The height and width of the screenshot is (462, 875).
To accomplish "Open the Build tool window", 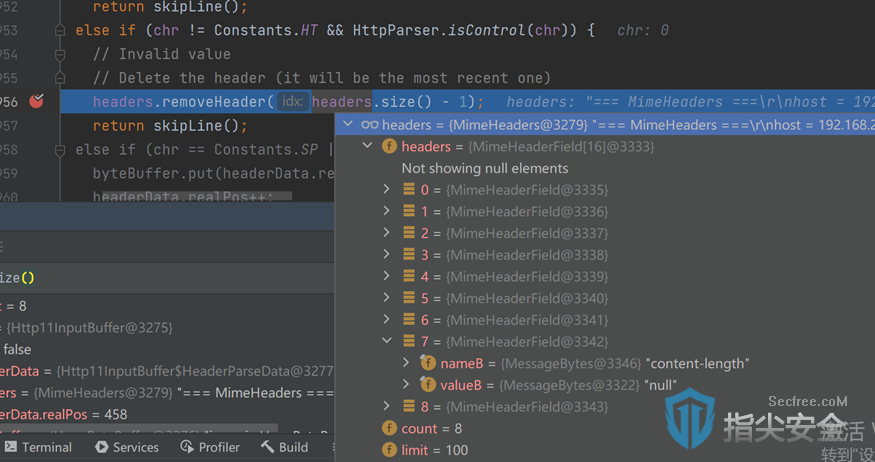I will click(285, 447).
